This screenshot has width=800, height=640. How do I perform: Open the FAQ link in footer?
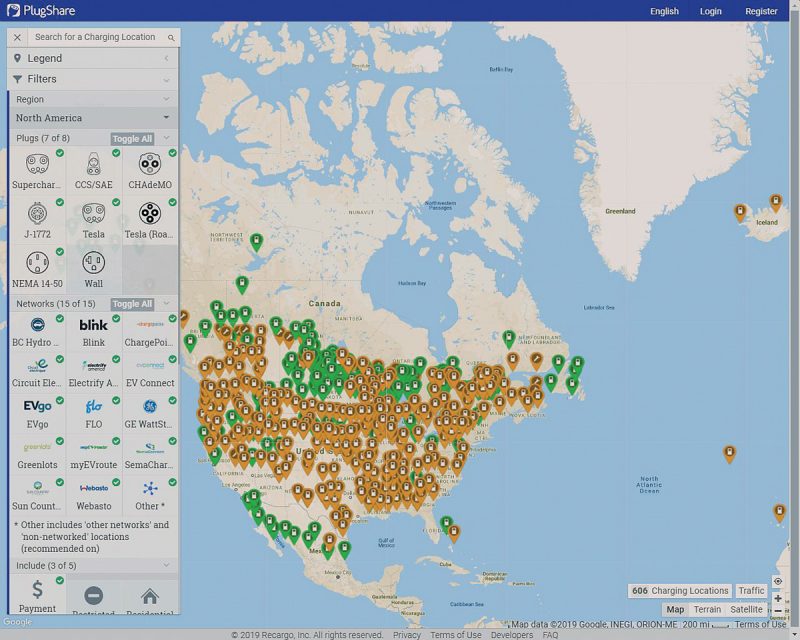550,635
